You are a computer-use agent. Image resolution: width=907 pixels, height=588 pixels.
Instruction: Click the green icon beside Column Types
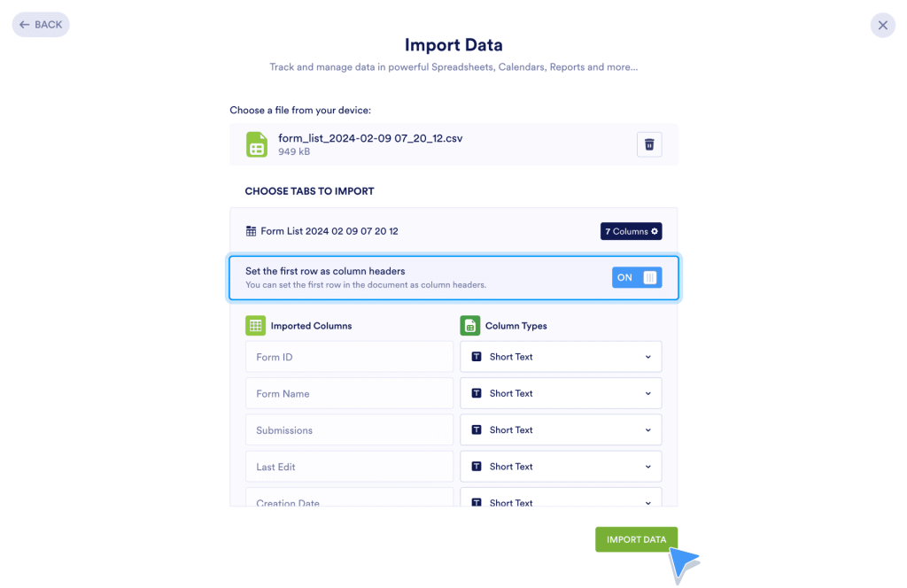pyautogui.click(x=469, y=325)
